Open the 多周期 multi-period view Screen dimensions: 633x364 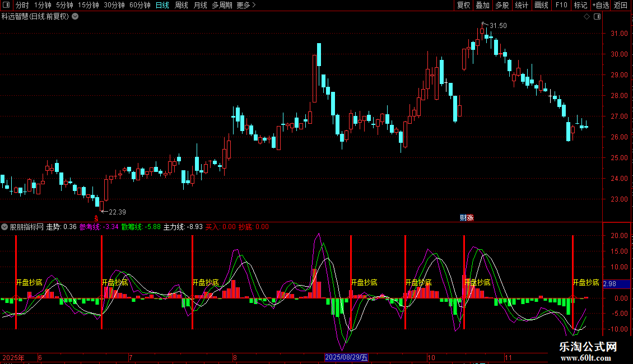tap(222, 5)
